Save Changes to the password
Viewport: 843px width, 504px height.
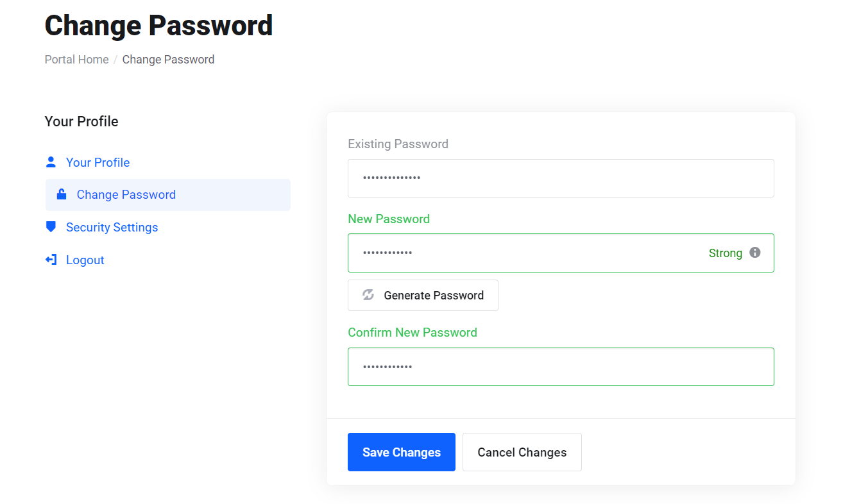pos(402,452)
